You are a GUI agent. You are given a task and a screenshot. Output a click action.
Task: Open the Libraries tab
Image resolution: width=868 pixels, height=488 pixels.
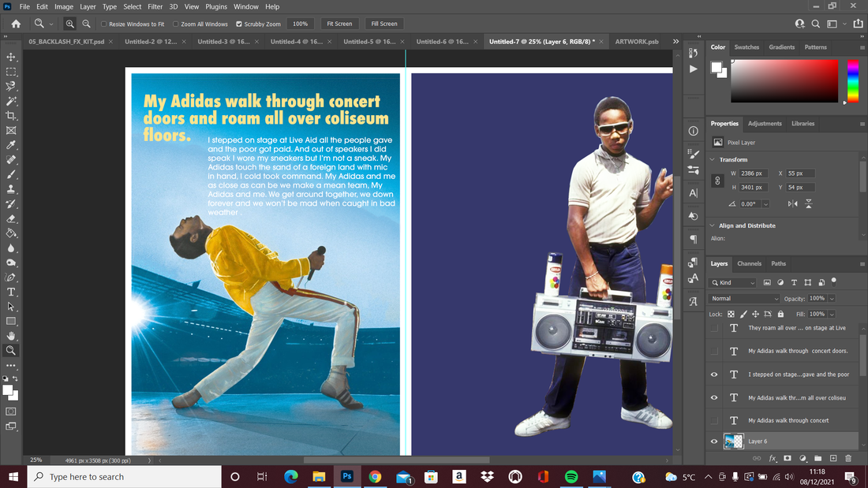point(803,124)
